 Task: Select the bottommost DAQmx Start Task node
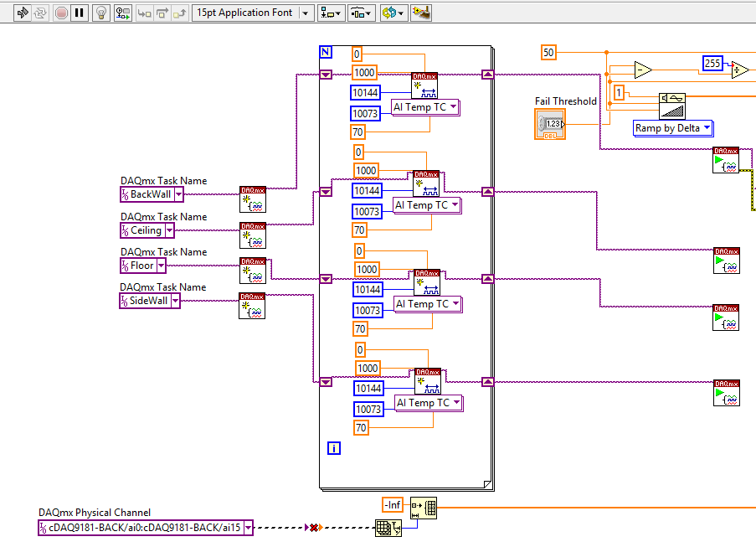727,393
